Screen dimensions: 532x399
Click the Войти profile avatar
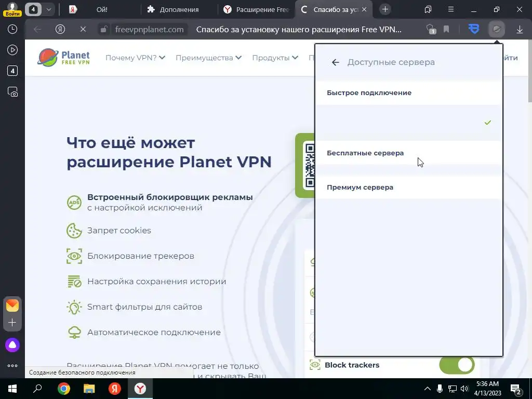12,9
